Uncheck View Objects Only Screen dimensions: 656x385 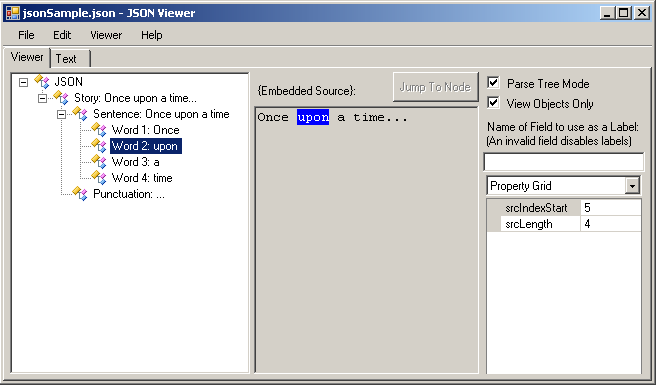pos(494,103)
